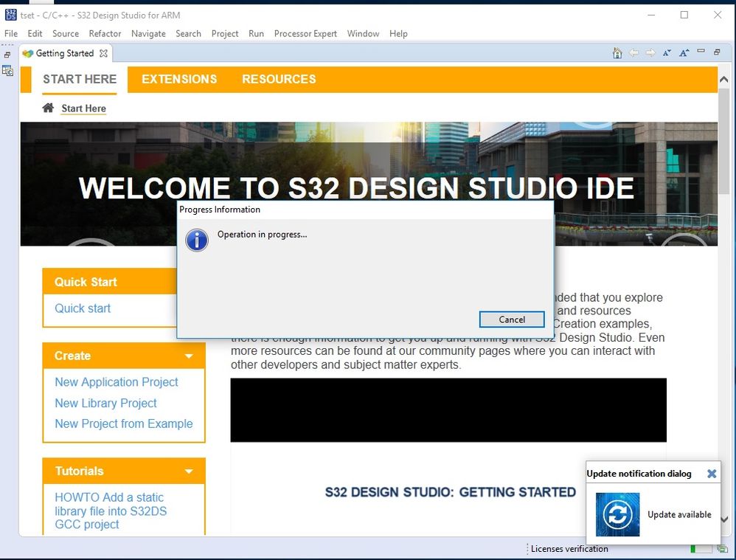
Task: Switch to the EXTENSIONS tab
Action: pos(179,79)
